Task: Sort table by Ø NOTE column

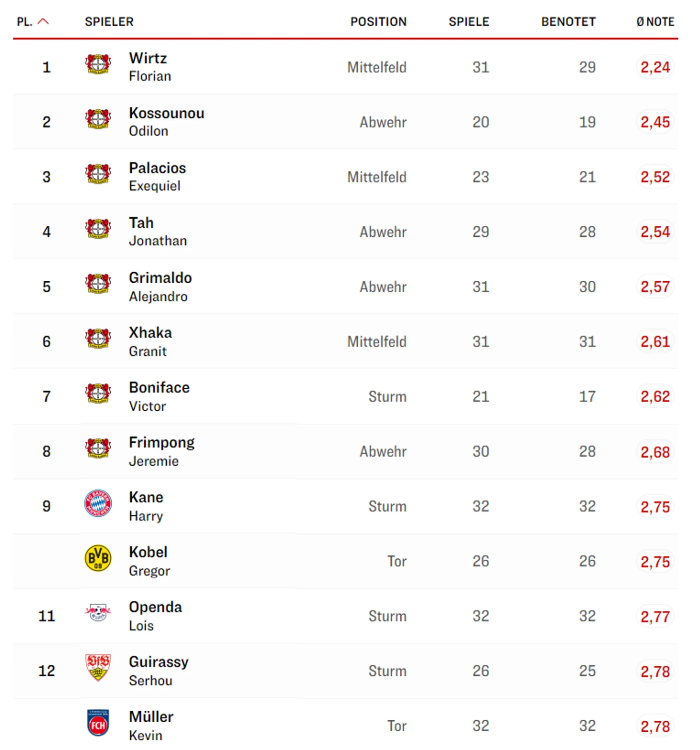Action: pyautogui.click(x=655, y=22)
